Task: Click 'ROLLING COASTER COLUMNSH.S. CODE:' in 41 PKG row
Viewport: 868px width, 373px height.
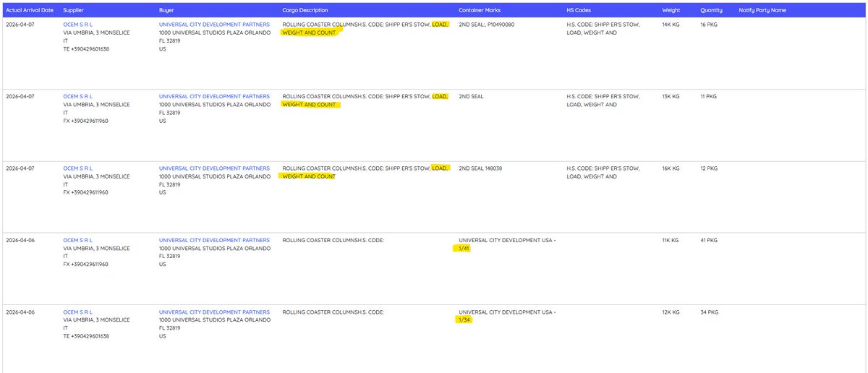Action: [x=333, y=240]
